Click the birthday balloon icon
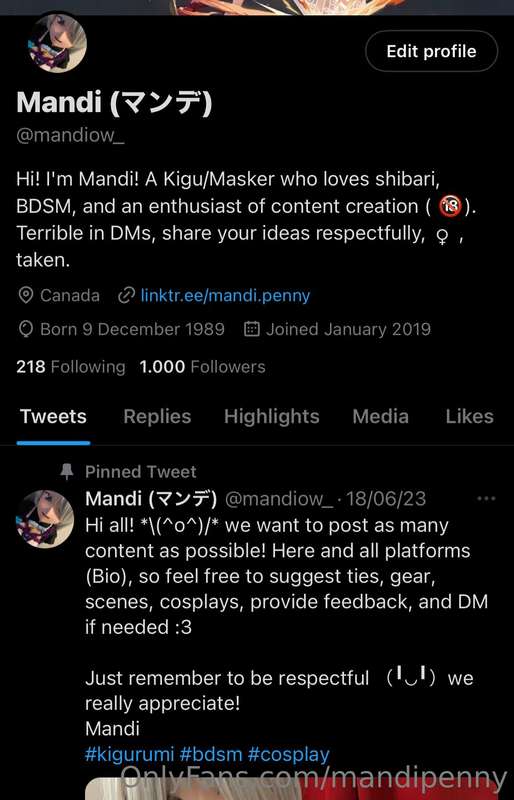Image resolution: width=514 pixels, height=800 pixels. [26, 329]
